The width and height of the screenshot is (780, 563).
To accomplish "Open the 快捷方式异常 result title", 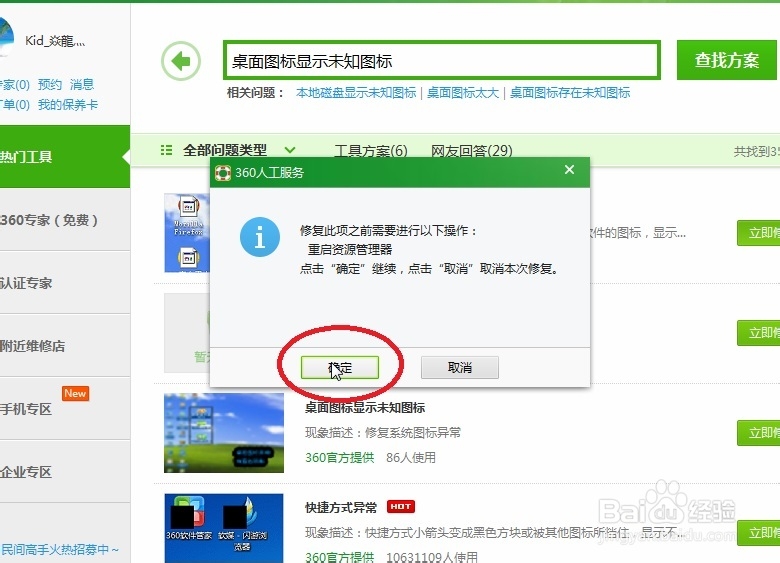I will pyautogui.click(x=341, y=508).
